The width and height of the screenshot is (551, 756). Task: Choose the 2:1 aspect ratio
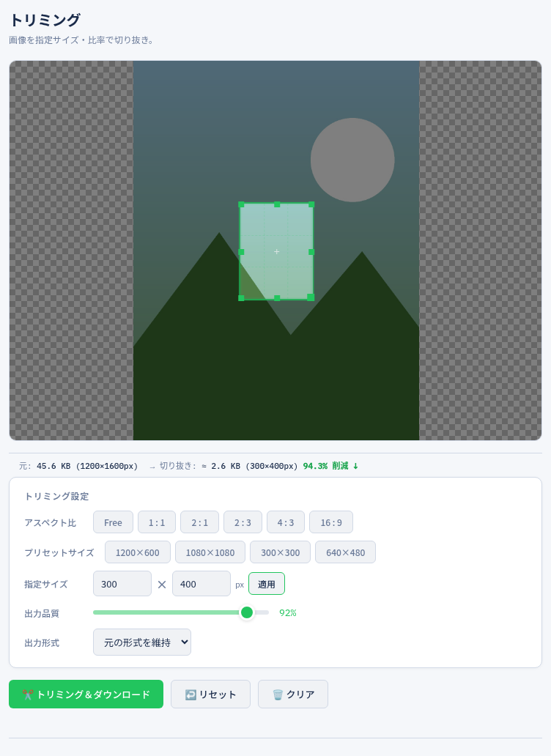[199, 522]
